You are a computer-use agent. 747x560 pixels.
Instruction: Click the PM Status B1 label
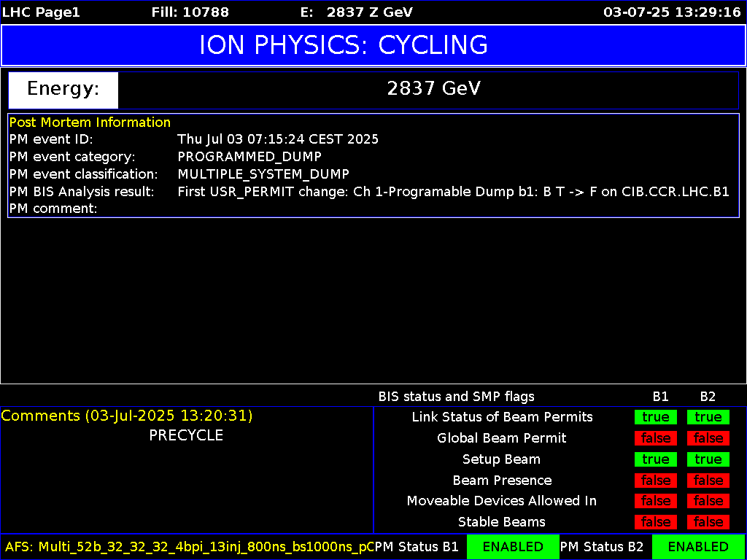pos(417,546)
